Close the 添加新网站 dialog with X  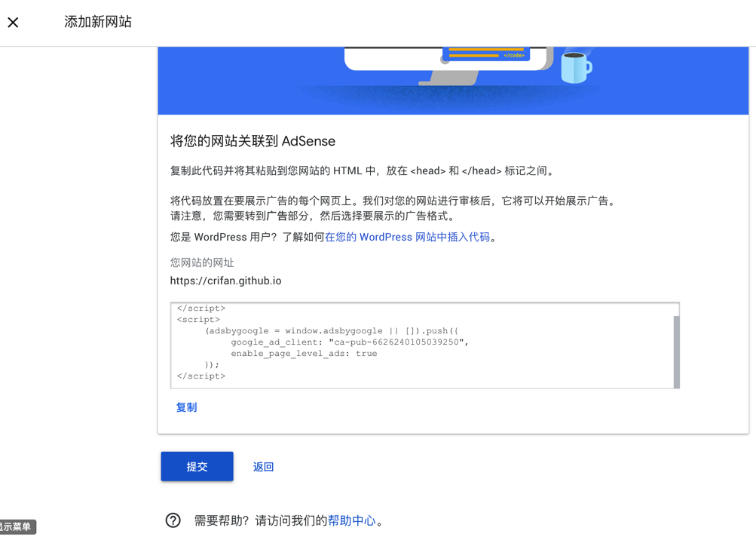pos(13,22)
